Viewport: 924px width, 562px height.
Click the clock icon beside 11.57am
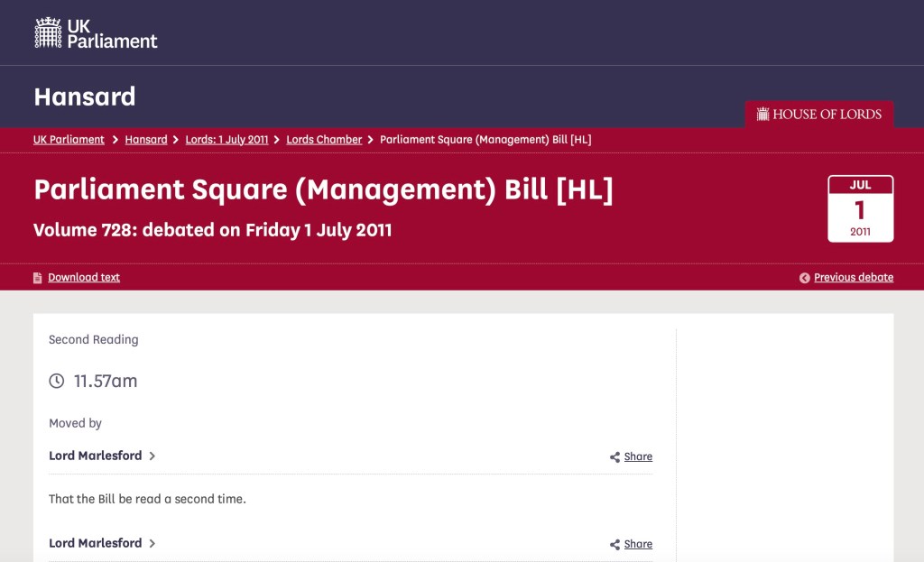tap(57, 381)
